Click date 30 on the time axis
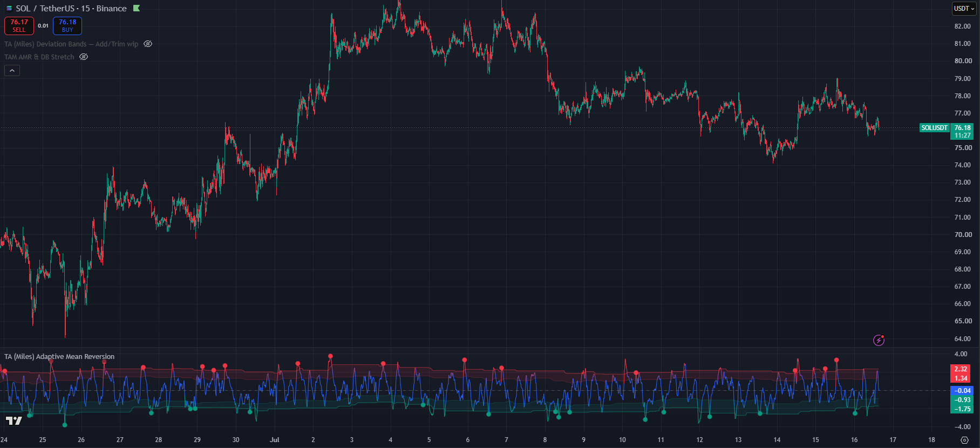 click(236, 440)
